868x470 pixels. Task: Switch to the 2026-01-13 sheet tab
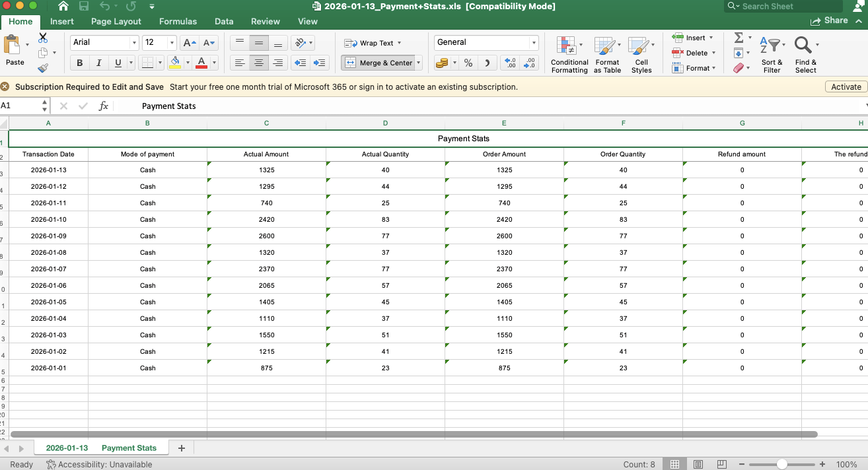coord(67,448)
